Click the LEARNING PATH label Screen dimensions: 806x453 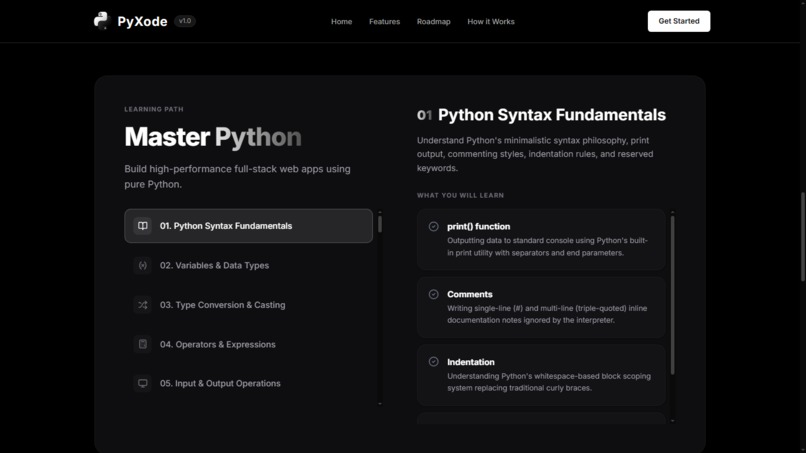[x=154, y=109]
